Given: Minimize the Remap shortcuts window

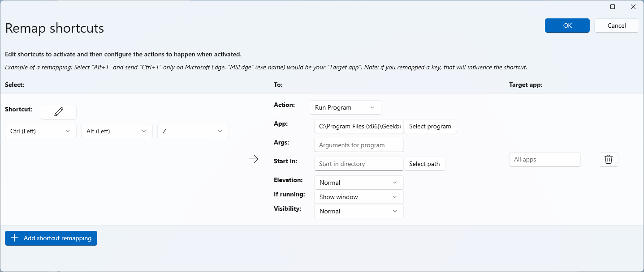Looking at the screenshot, I should coord(592,7).
